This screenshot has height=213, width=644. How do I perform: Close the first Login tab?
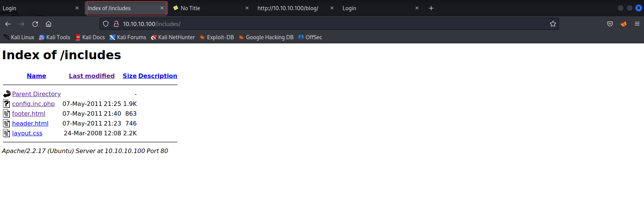point(77,8)
